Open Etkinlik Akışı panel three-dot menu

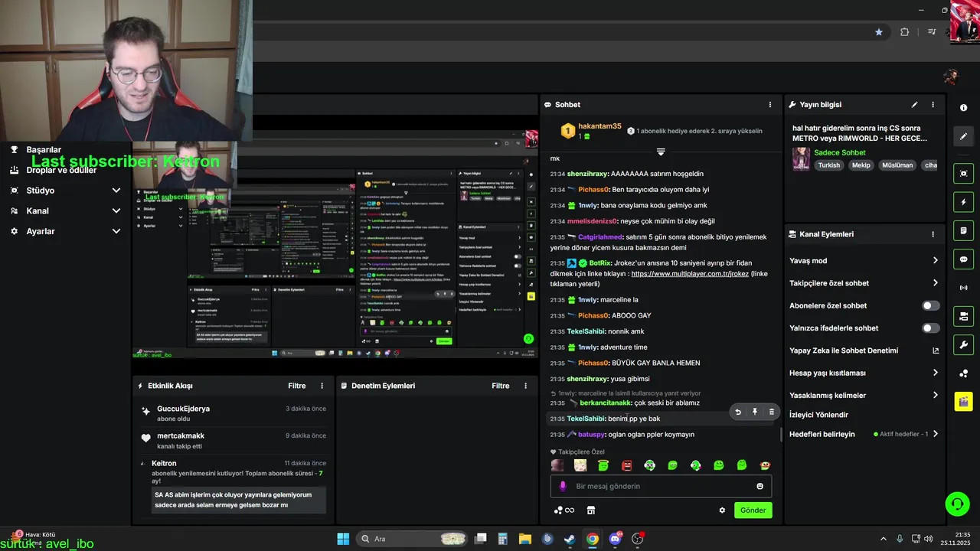tap(322, 386)
